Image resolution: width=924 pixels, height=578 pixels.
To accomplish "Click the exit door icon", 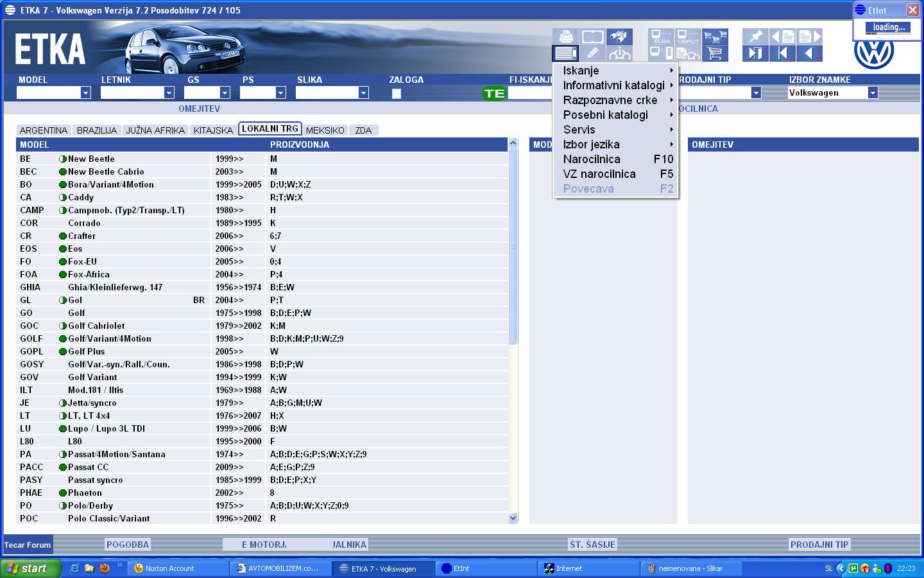I will point(756,53).
